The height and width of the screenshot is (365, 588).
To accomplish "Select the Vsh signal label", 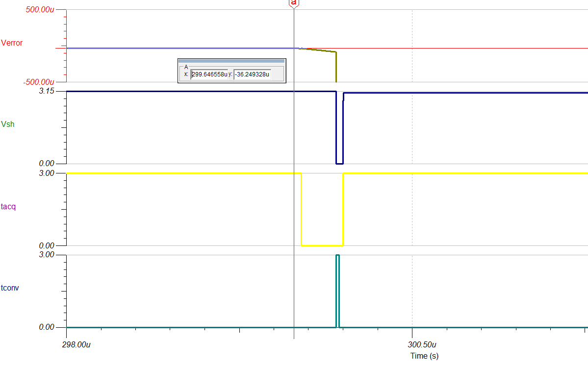I will (8, 124).
